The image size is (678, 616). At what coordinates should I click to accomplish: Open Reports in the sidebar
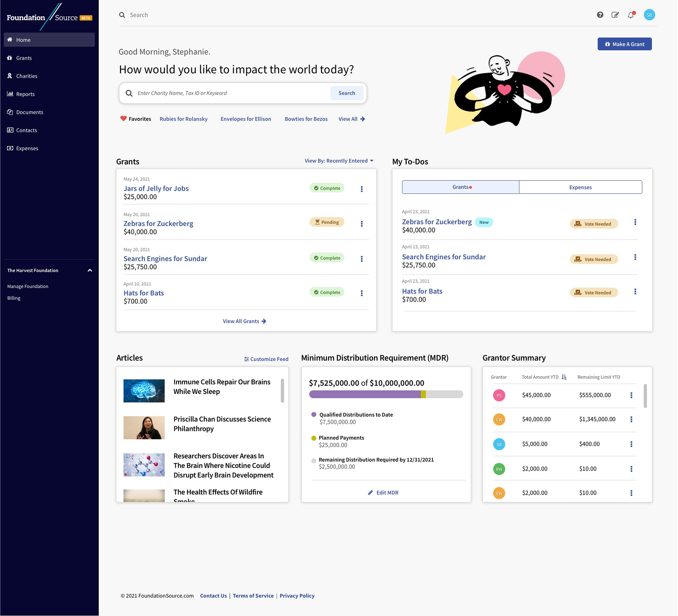pos(25,94)
